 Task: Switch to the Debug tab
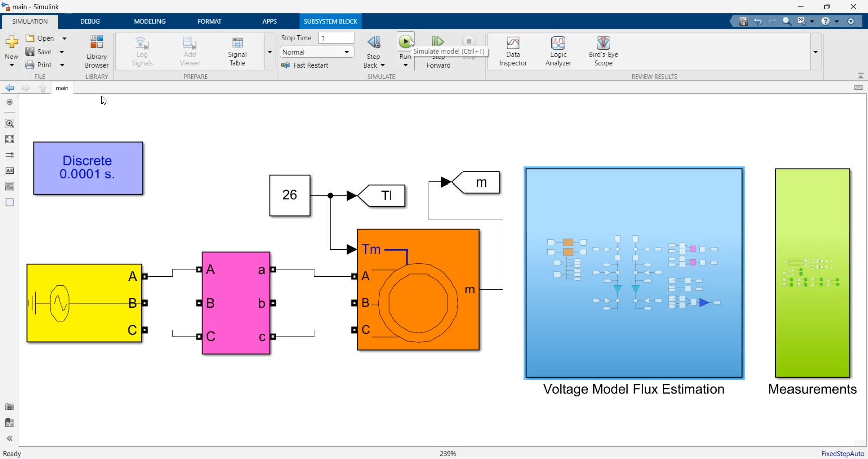90,21
